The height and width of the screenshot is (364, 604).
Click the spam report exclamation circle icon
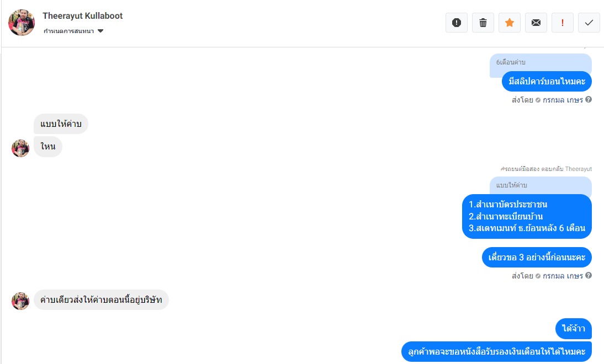point(457,23)
